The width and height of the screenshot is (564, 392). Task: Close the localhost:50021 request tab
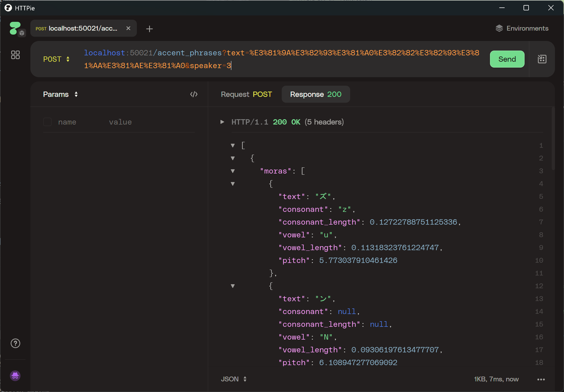point(128,28)
